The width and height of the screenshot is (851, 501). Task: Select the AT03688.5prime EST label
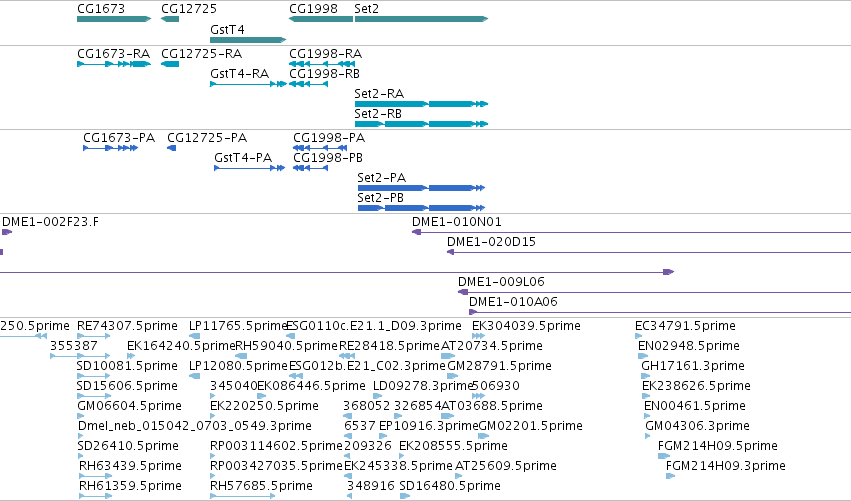(x=492, y=406)
